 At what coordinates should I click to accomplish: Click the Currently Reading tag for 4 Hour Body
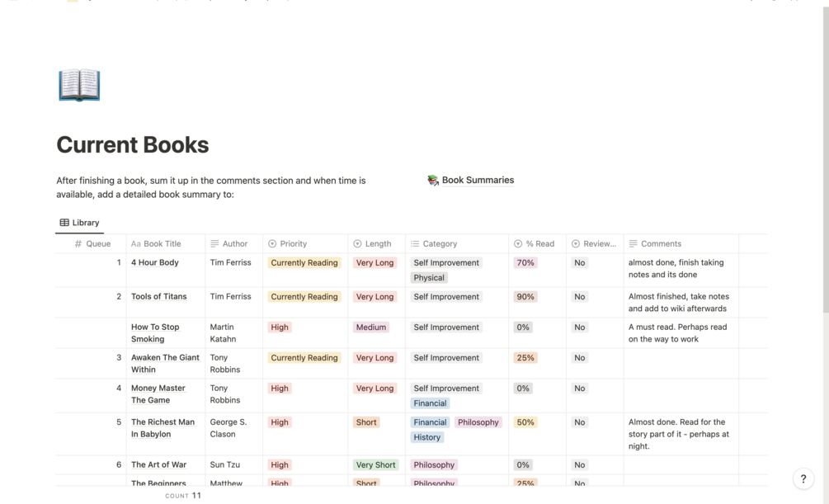tap(304, 263)
